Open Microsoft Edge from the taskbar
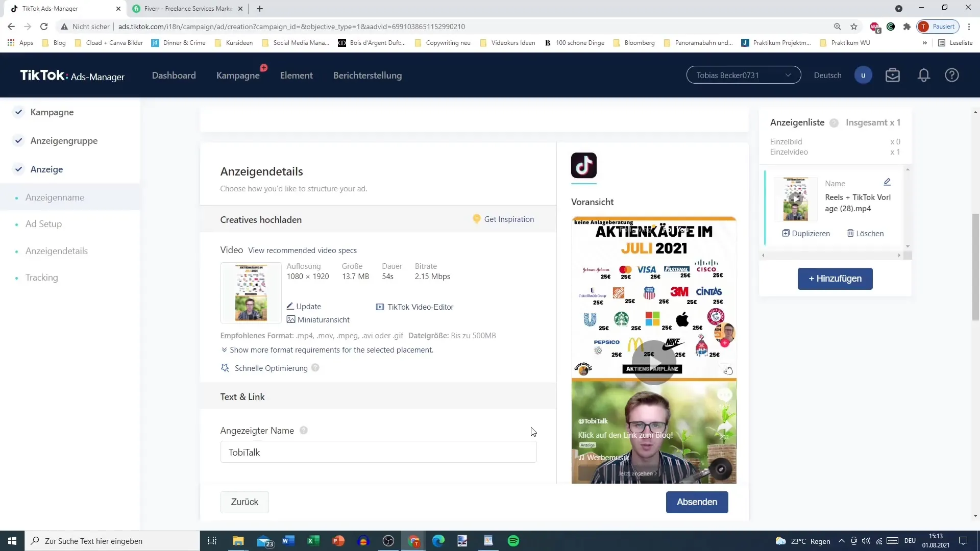980x551 pixels. click(438, 541)
